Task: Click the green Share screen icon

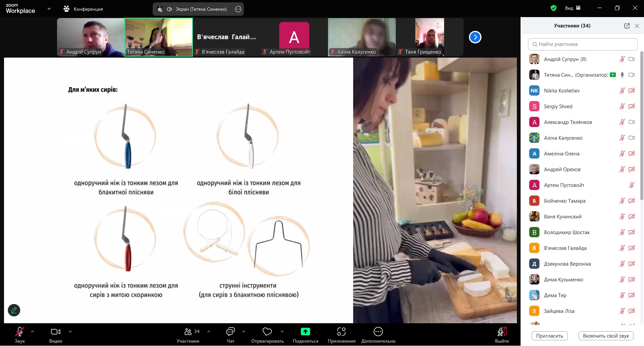Action: click(x=305, y=332)
